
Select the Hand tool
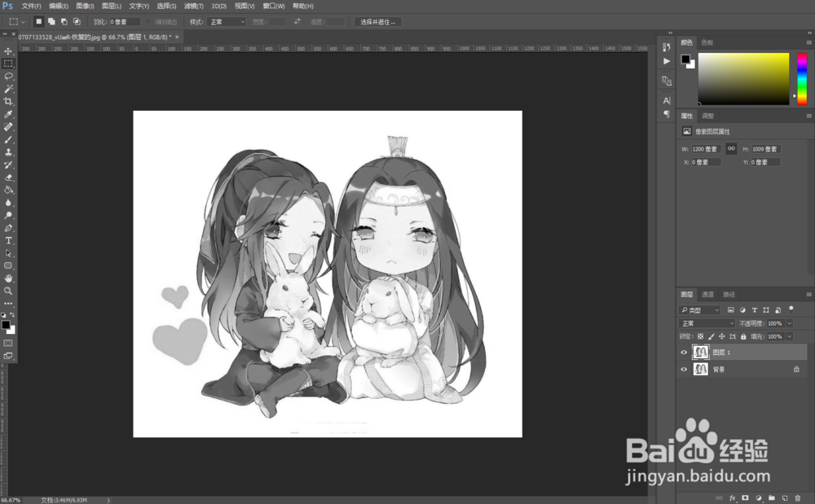(8, 278)
